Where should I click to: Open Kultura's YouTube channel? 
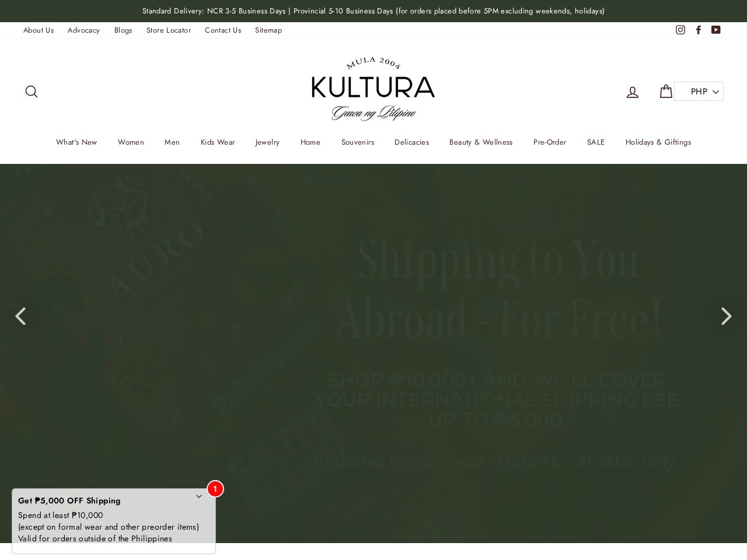point(715,30)
